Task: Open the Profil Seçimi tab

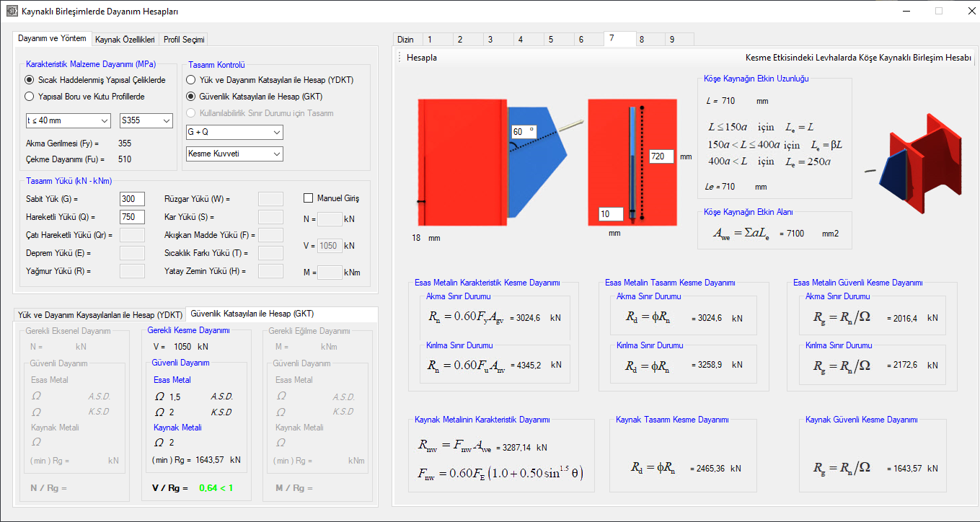Action: [x=183, y=40]
